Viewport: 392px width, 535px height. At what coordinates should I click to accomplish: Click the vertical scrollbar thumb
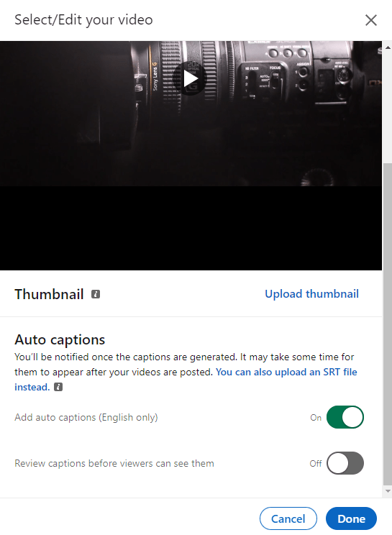pos(388,324)
